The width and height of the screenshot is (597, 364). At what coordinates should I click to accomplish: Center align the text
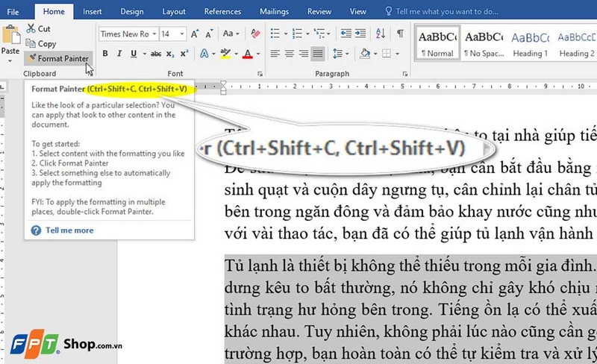[290, 54]
